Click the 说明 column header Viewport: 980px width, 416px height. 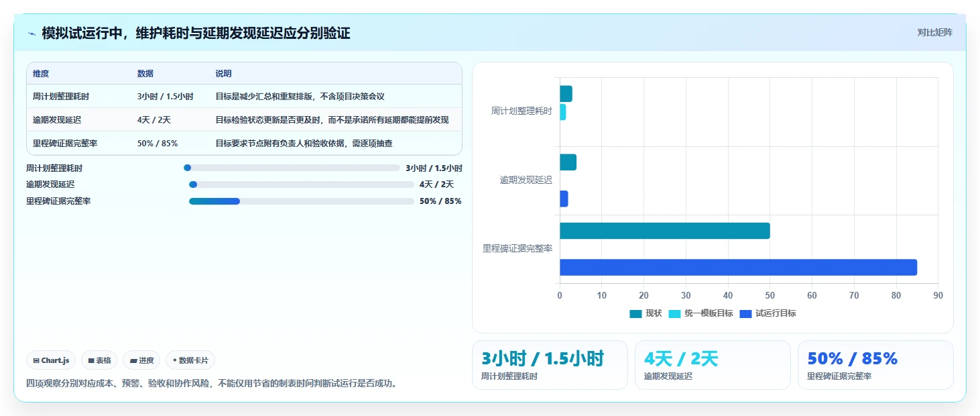pos(223,74)
